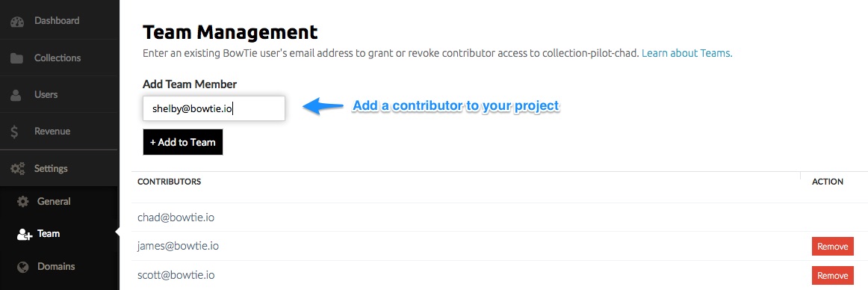This screenshot has height=290, width=868.
Task: Focus the Add Team Member email field
Action: 214,108
